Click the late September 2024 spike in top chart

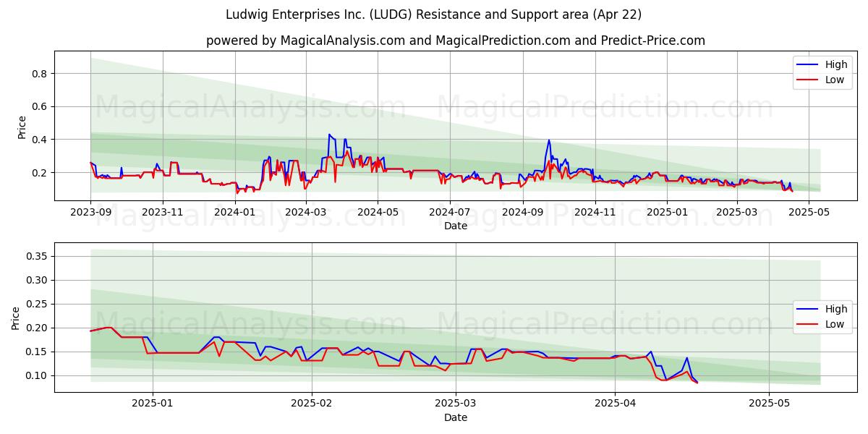549,140
